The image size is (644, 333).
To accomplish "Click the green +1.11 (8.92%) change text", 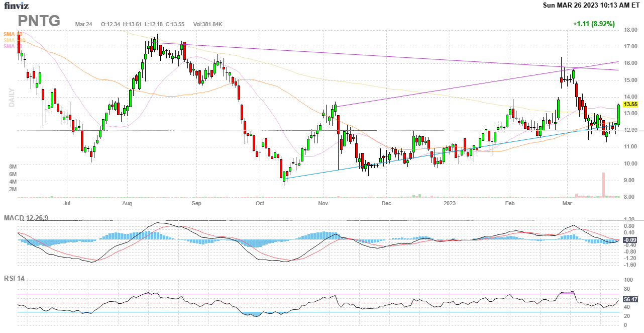I will [x=593, y=24].
